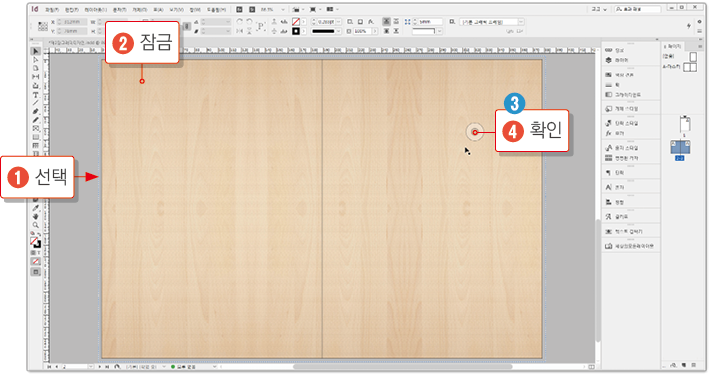Open the Stroke panel icon
This screenshot has width=709, height=375.
[609, 85]
